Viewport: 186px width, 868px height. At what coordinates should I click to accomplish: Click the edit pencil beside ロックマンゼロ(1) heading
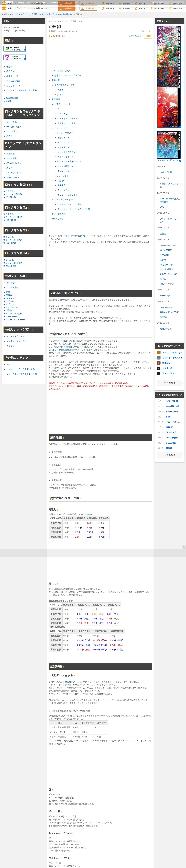click(31, 185)
